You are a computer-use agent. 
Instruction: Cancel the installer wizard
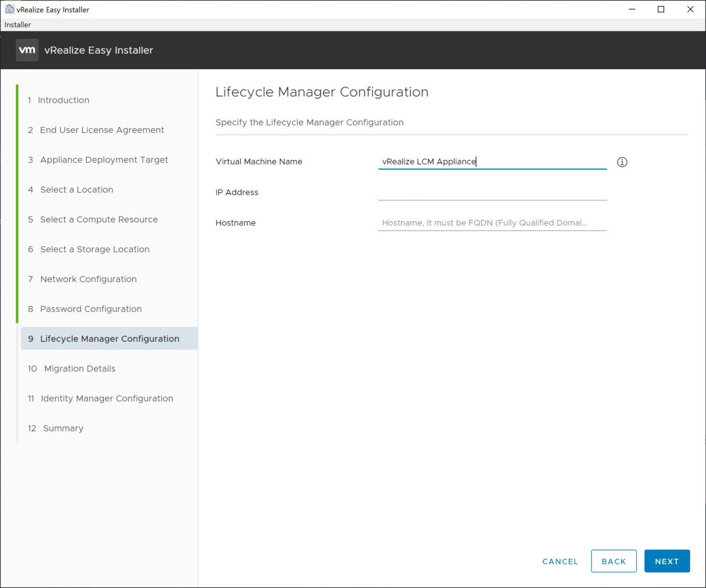pos(560,561)
